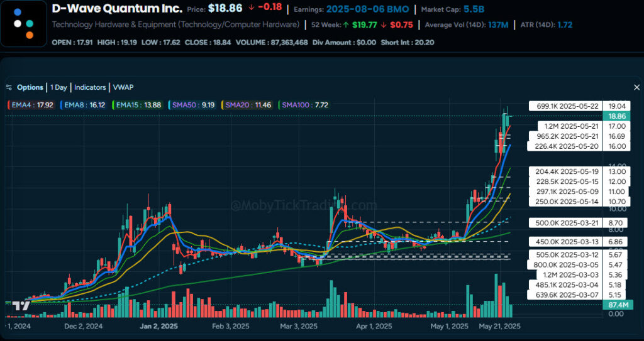Click the May 21, 2025 date label
Image resolution: width=644 pixels, height=341 pixels.
click(500, 326)
